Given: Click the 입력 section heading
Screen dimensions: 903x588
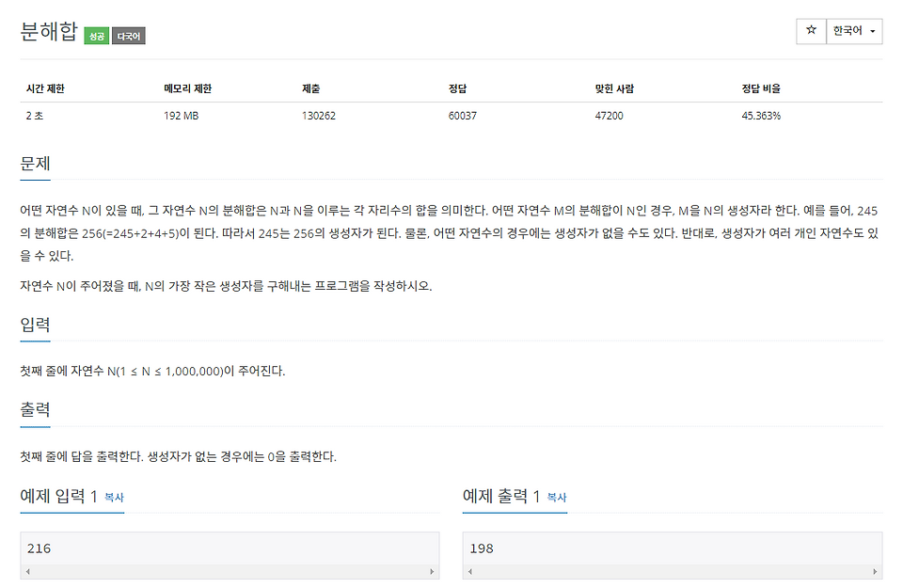Looking at the screenshot, I should (35, 325).
